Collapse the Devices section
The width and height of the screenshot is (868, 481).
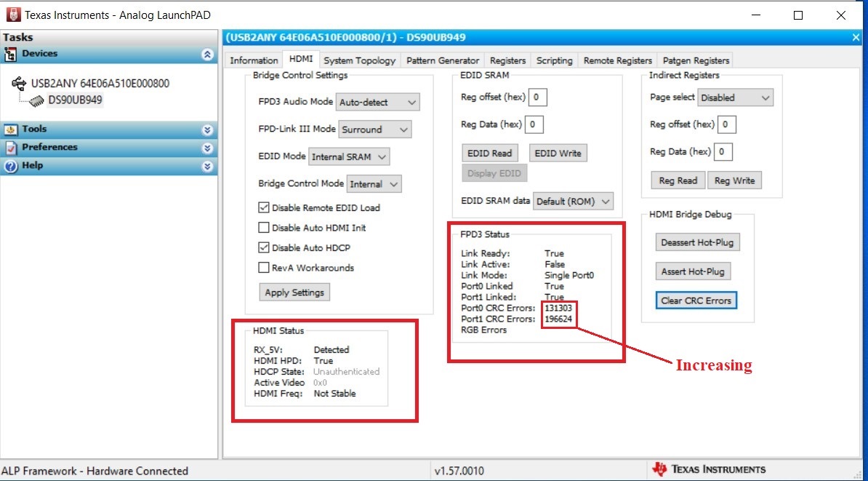click(207, 55)
